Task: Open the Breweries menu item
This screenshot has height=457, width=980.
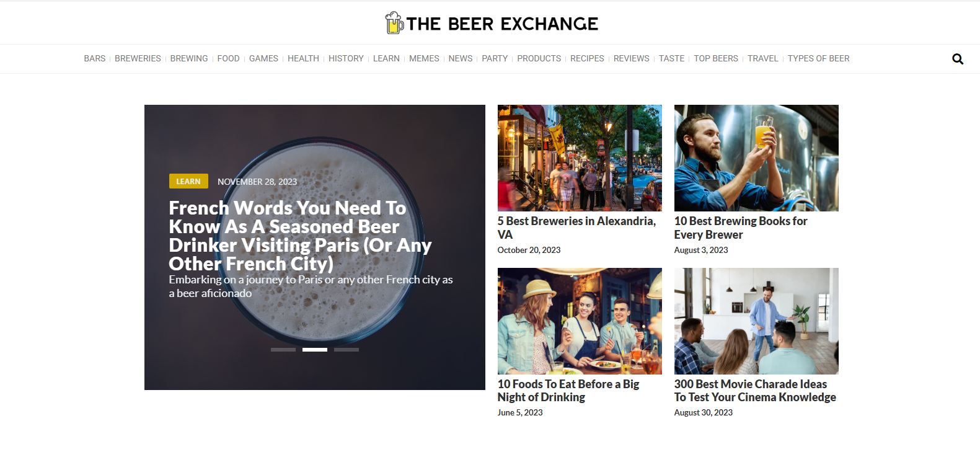Action: [x=138, y=58]
